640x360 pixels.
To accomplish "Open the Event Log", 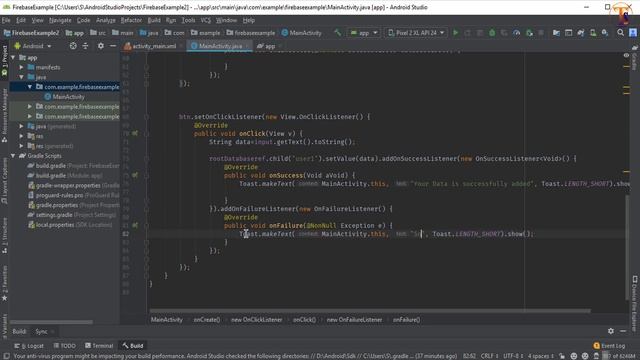I will (x=609, y=346).
